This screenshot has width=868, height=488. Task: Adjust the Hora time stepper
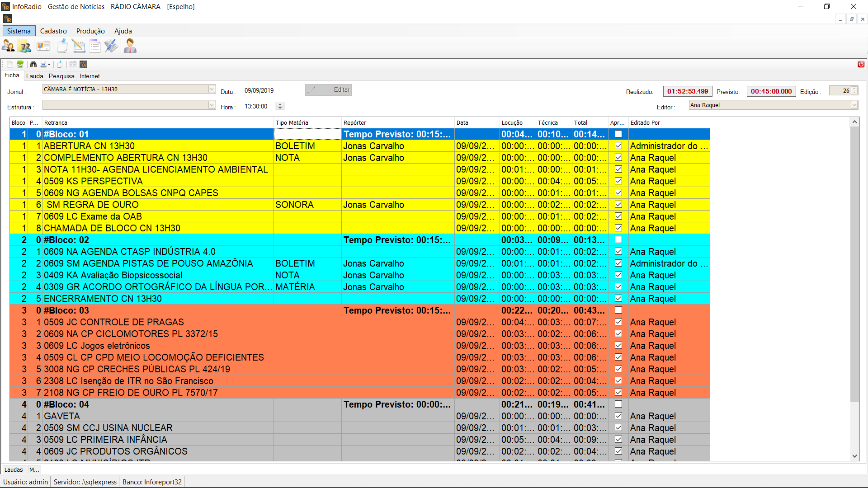coord(280,106)
